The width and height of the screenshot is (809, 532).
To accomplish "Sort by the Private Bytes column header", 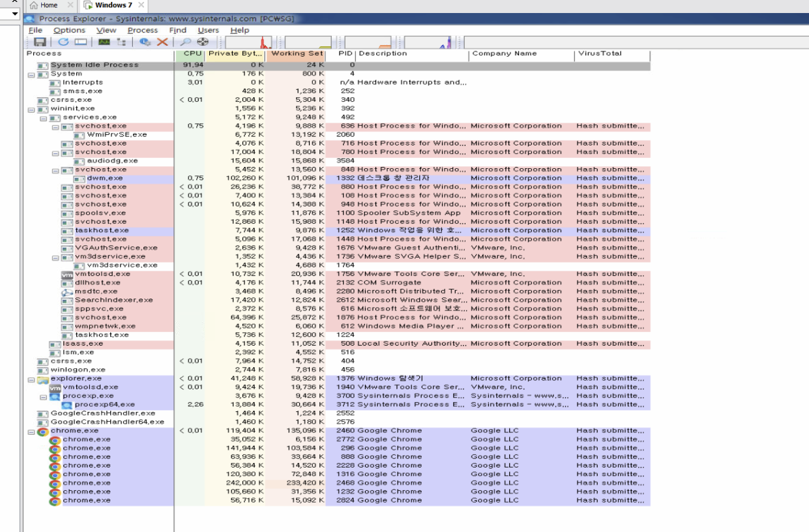I will (x=235, y=54).
